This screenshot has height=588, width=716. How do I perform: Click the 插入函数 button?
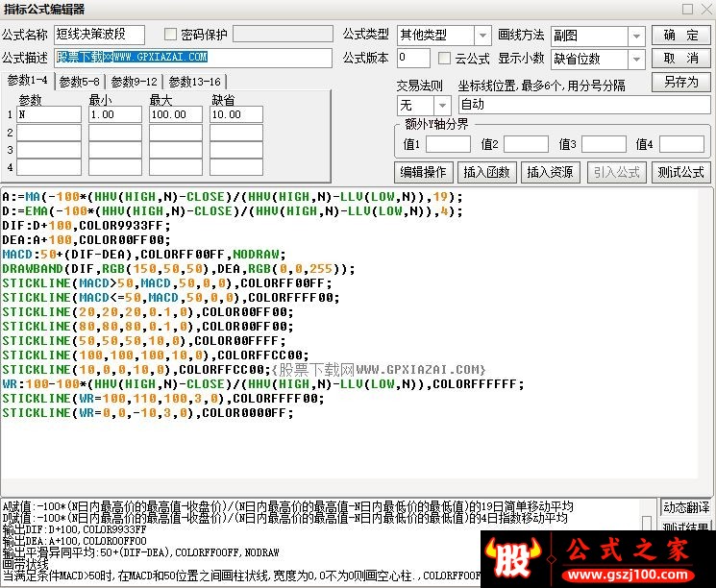click(x=486, y=172)
